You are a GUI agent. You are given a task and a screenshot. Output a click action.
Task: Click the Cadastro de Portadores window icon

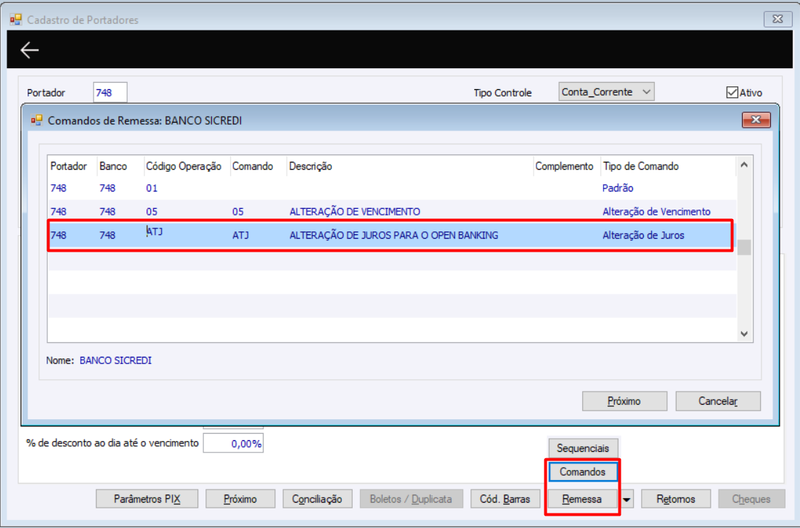pyautogui.click(x=16, y=20)
